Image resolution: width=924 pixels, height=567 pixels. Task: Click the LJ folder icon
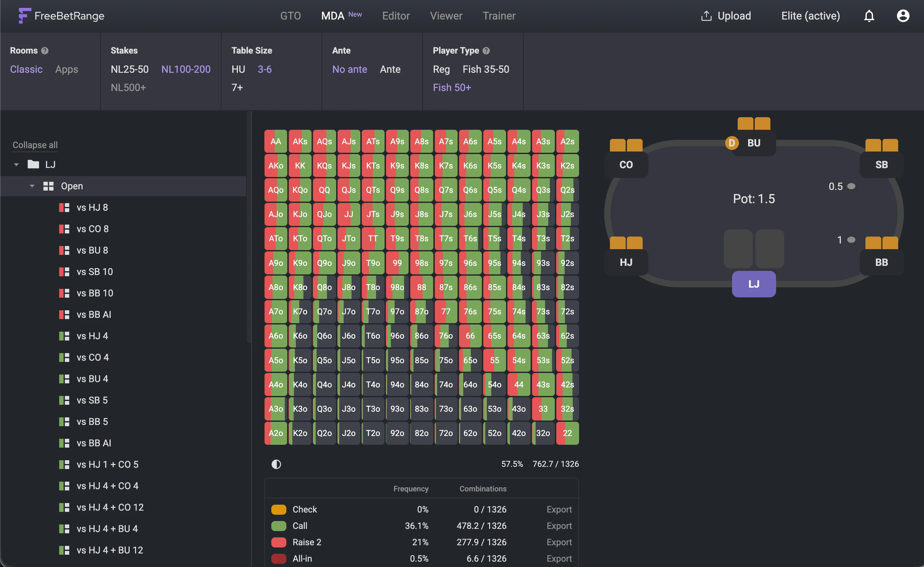[x=33, y=164]
